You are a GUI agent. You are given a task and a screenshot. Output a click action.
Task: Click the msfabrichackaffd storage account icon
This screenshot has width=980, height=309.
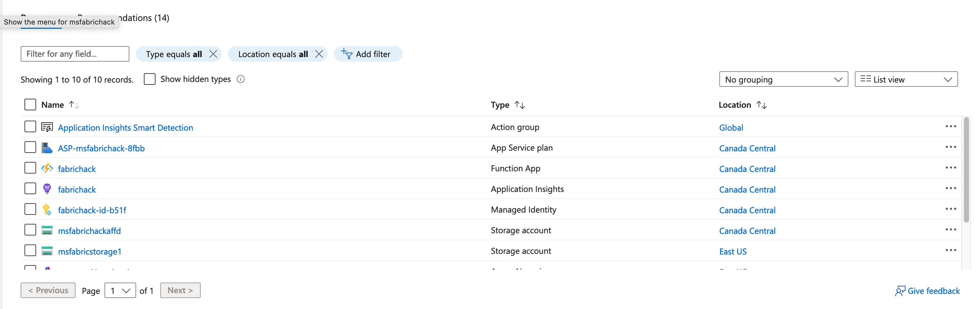(x=47, y=230)
